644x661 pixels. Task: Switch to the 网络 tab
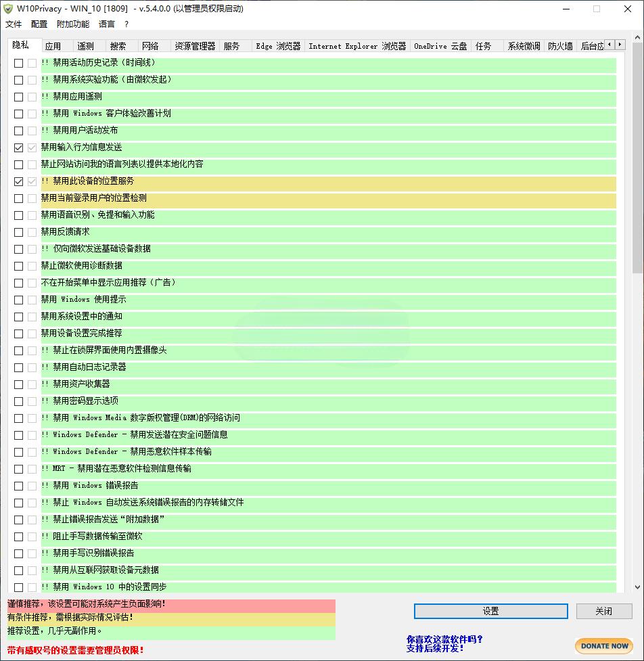tap(155, 46)
